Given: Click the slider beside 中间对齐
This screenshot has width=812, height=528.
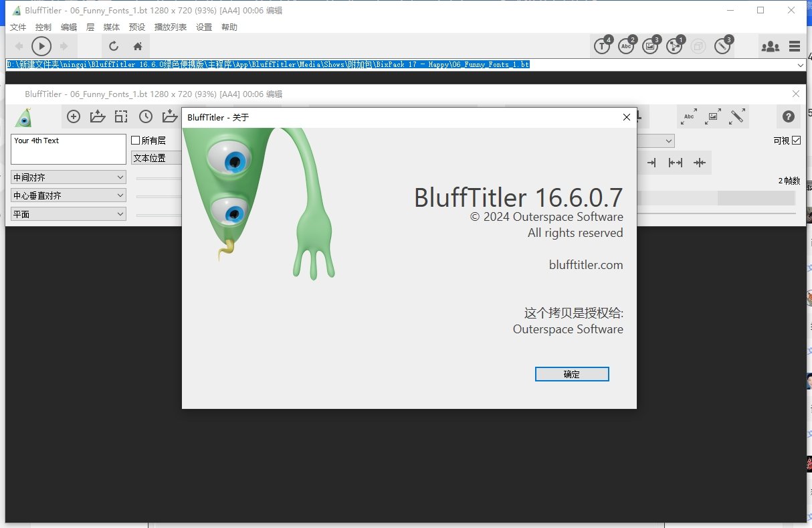Looking at the screenshot, I should pyautogui.click(x=159, y=179).
